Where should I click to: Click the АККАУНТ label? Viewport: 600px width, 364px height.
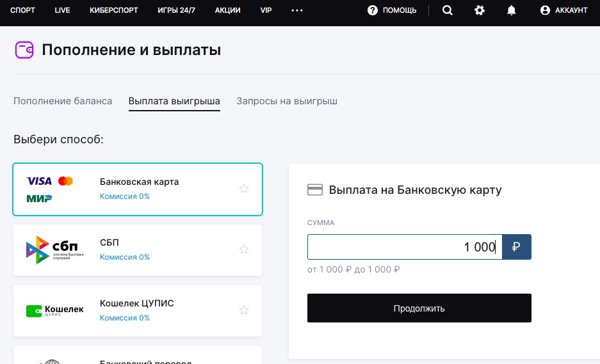(x=571, y=10)
